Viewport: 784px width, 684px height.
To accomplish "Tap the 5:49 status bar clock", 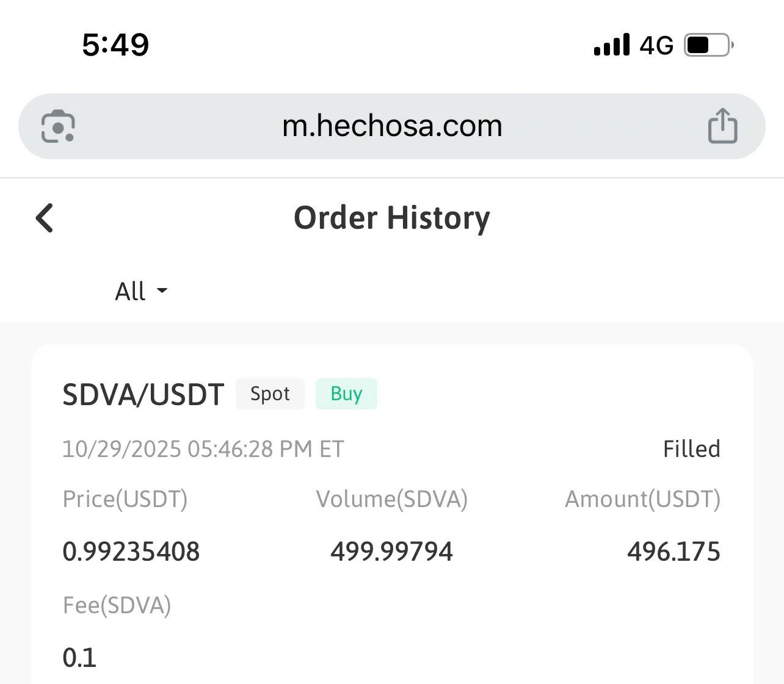I will coord(115,45).
